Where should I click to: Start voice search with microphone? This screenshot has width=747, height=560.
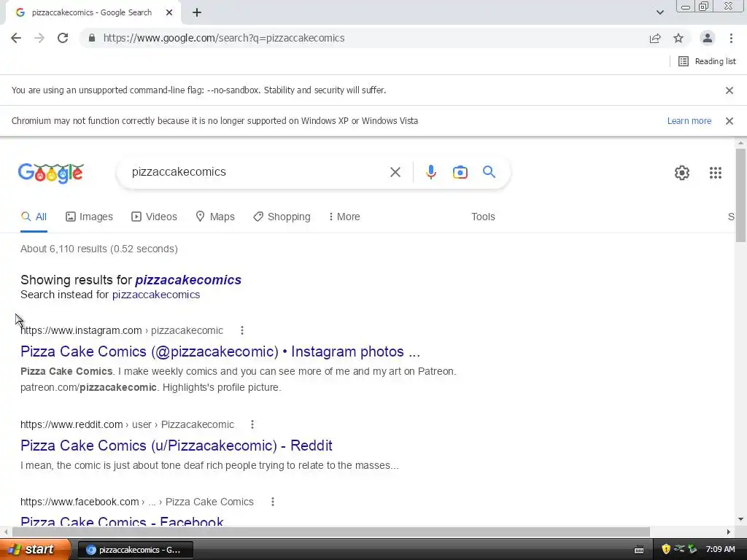(430, 172)
